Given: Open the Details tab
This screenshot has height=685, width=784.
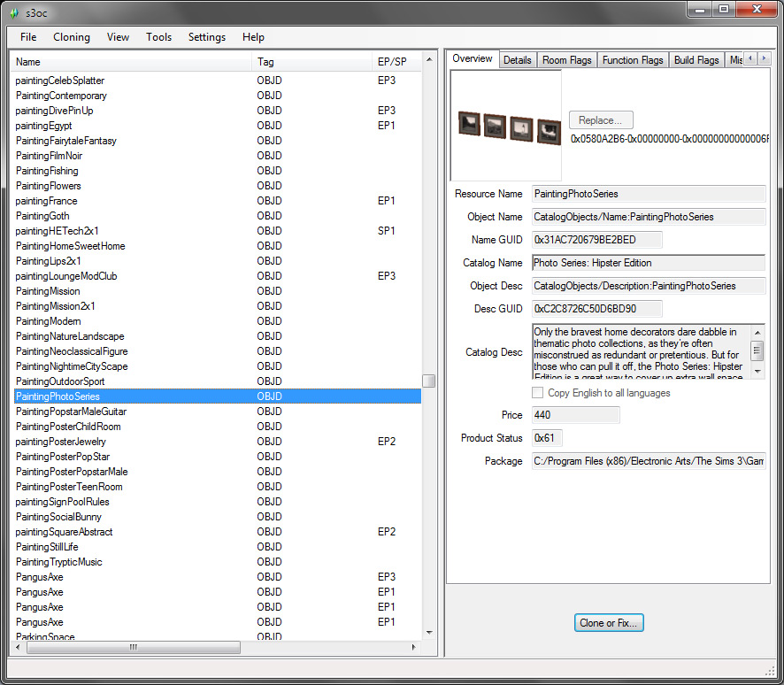Looking at the screenshot, I should point(518,60).
